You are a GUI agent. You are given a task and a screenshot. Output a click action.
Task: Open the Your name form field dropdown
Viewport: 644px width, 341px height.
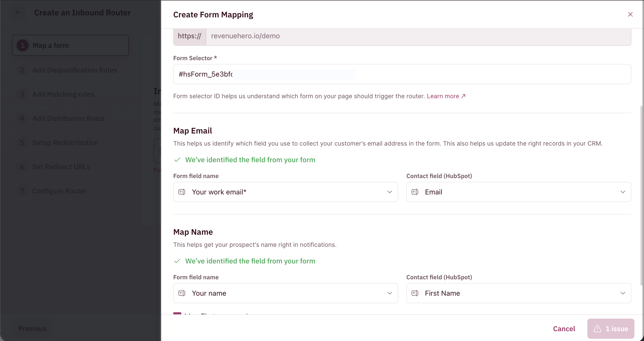pyautogui.click(x=285, y=293)
